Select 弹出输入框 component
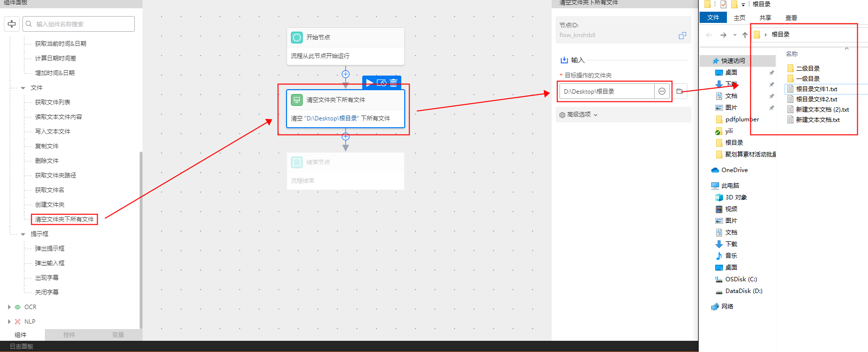The width and height of the screenshot is (868, 352). pyautogui.click(x=50, y=263)
